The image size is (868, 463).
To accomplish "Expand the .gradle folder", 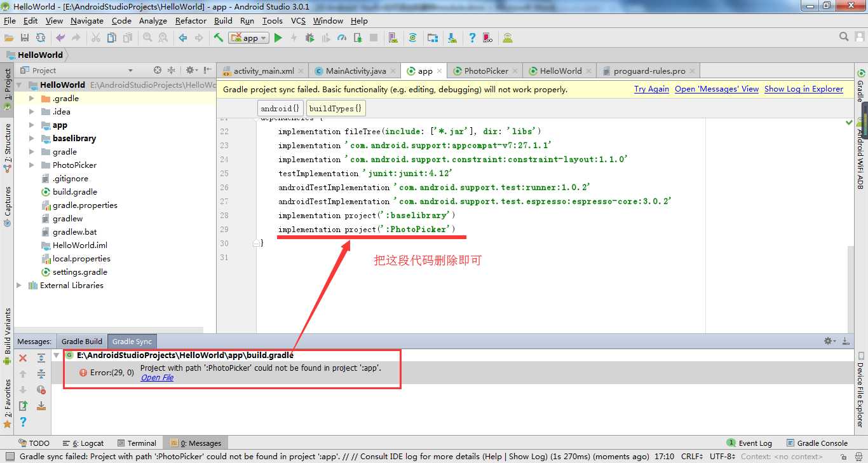I will 32,99.
